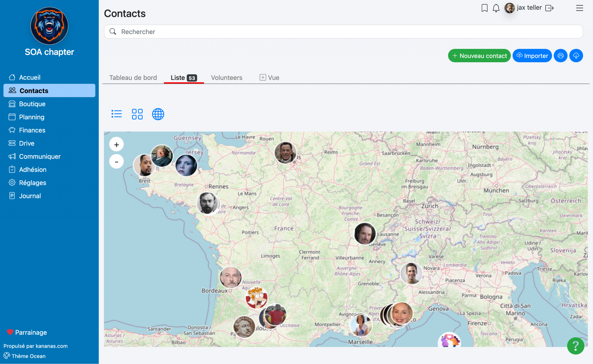Open the hamburger menu at top right
Image resolution: width=593 pixels, height=364 pixels.
pyautogui.click(x=579, y=8)
